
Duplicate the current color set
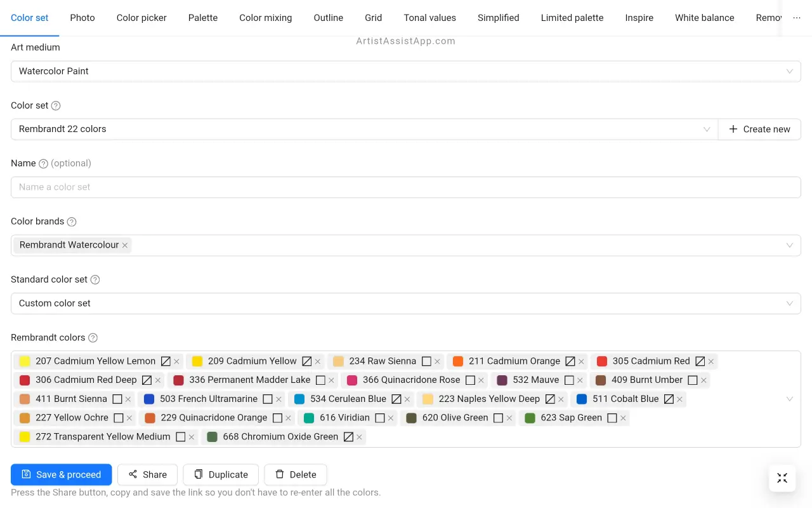[x=221, y=474]
